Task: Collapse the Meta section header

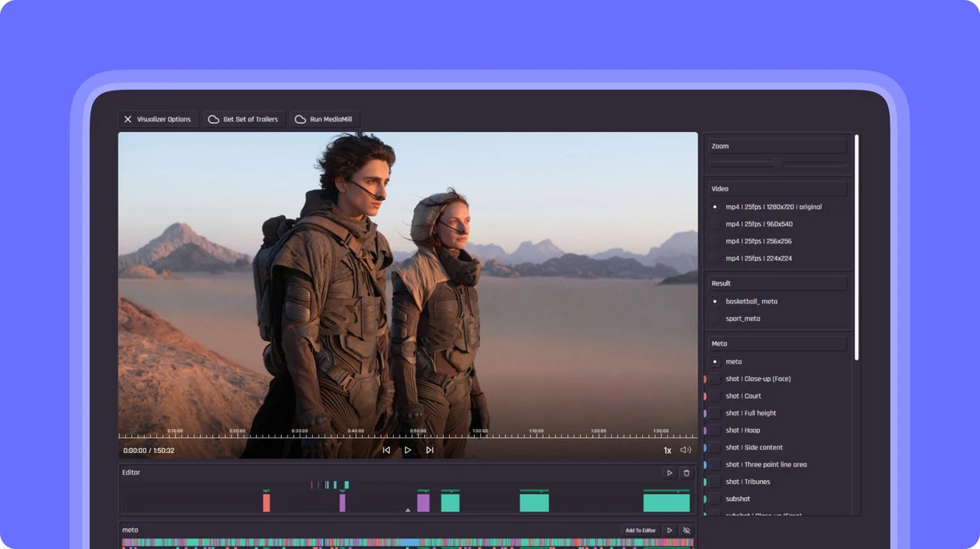Action: click(x=777, y=343)
